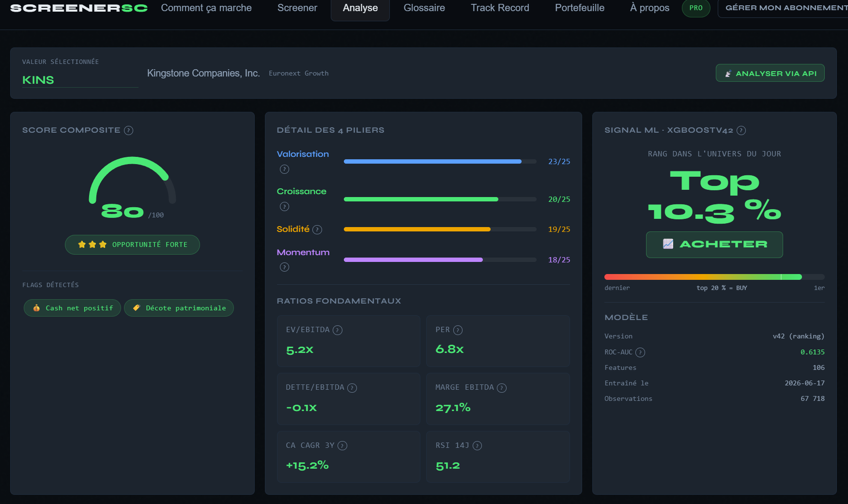Viewport: 848px width, 504px height.
Task: Open the RSI 14J info icon
Action: tap(477, 446)
